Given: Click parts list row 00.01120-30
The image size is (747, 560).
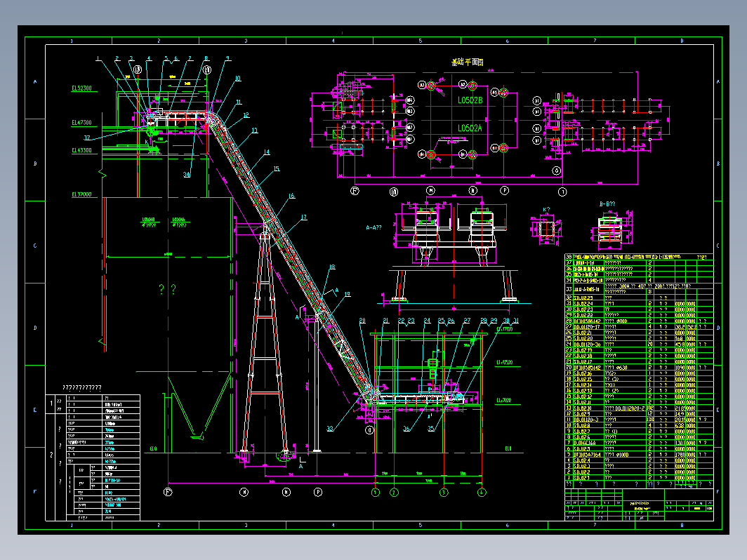Looking at the screenshot, I should (639, 344).
